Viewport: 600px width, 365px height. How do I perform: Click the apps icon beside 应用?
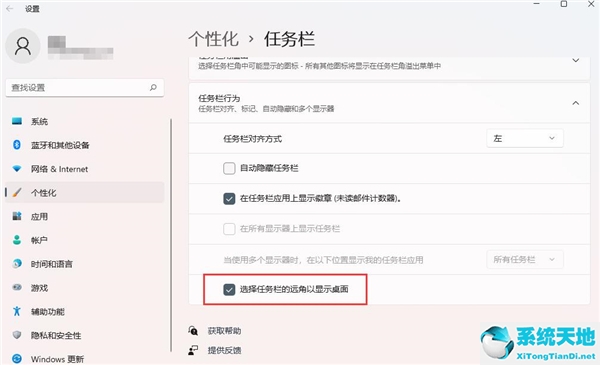click(17, 216)
